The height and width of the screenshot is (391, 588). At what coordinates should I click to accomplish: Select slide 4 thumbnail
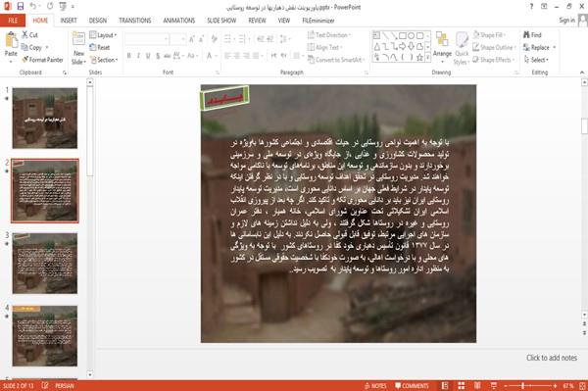[45, 335]
